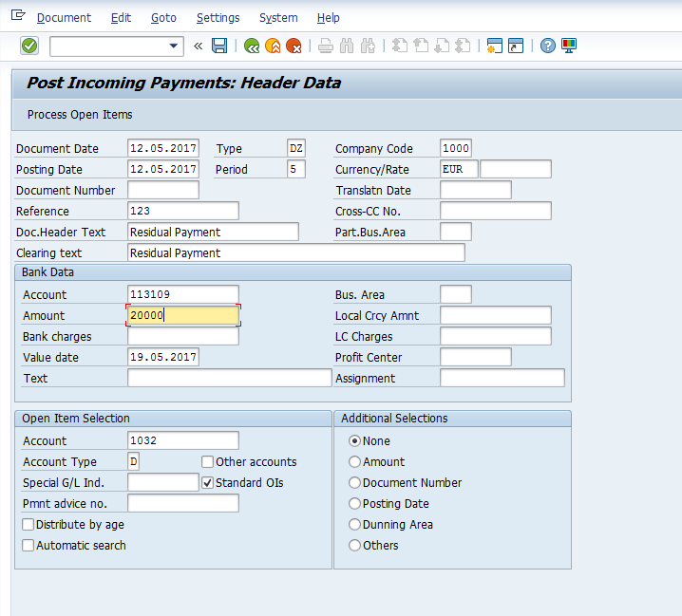This screenshot has height=616, width=682.
Task: Click the green Enter checkmark icon
Action: [x=29, y=46]
